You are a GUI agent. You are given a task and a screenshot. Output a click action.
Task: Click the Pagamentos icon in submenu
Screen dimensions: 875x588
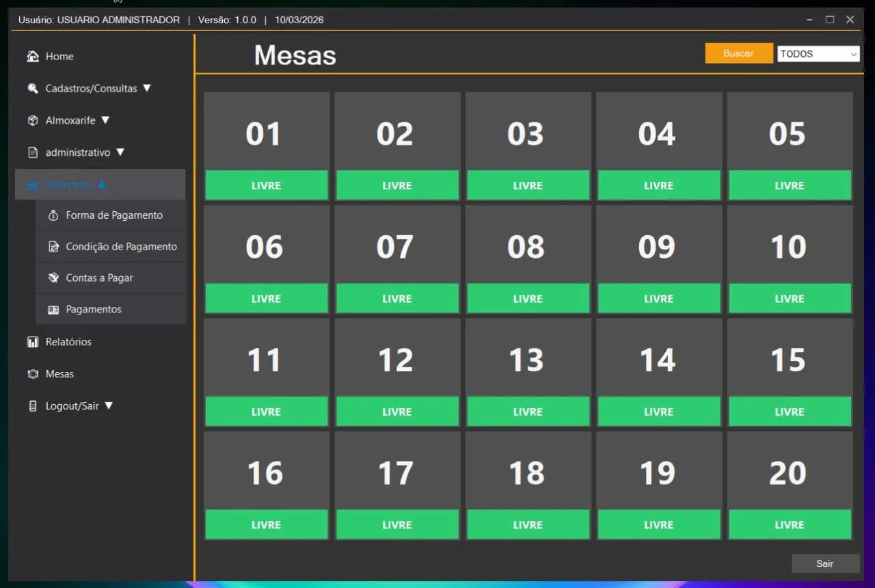(x=53, y=310)
